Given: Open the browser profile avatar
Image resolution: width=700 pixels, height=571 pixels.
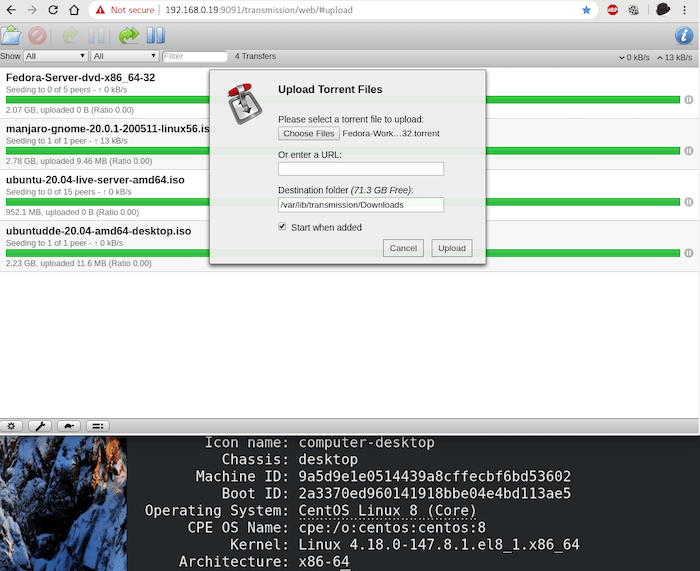Looking at the screenshot, I should tap(663, 9).
